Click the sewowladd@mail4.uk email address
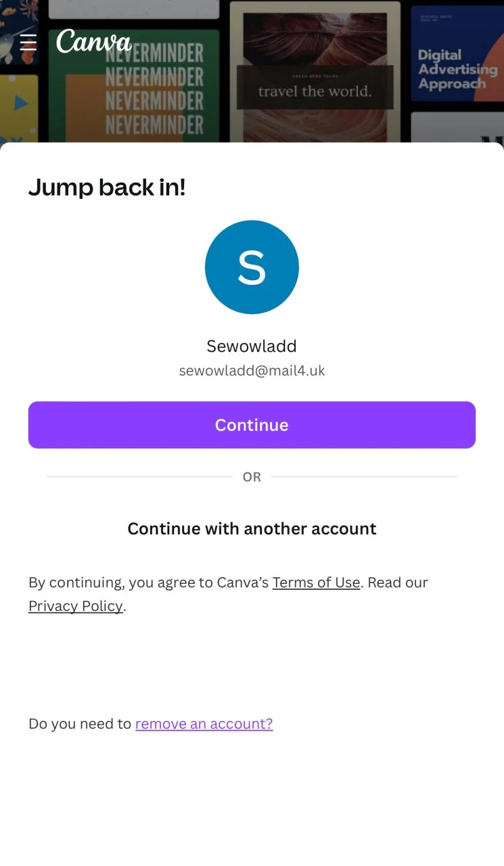Image resolution: width=504 pixels, height=866 pixels. pos(252,371)
